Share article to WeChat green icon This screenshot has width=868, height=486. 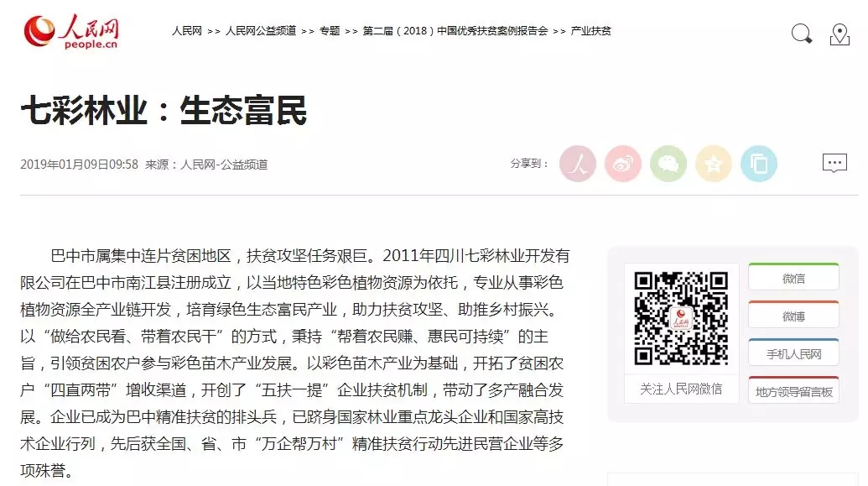pos(668,164)
